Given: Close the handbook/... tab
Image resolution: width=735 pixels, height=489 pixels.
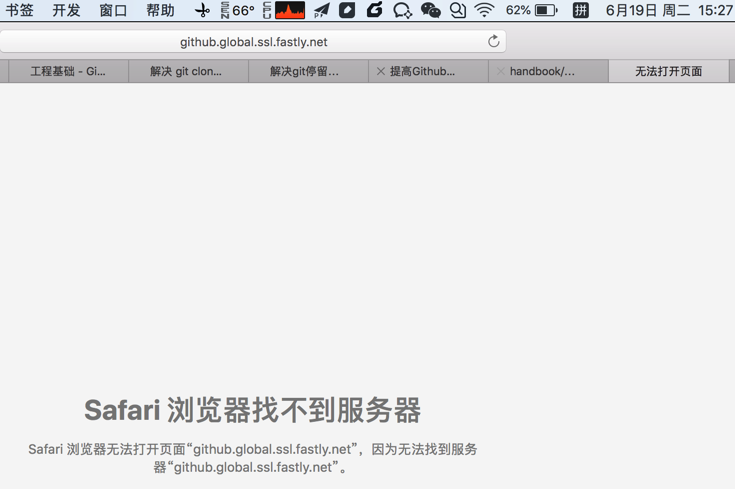Looking at the screenshot, I should pyautogui.click(x=501, y=71).
